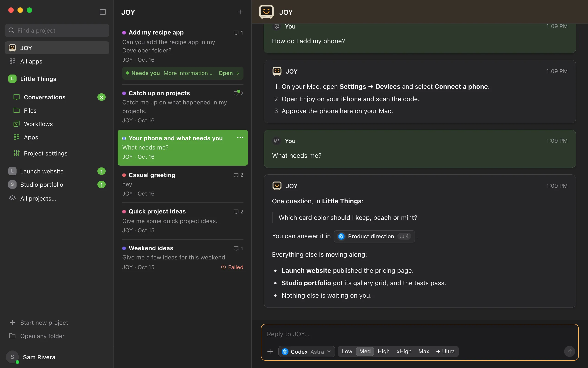Expand All projects list
This screenshot has width=588, height=368.
(57, 198)
